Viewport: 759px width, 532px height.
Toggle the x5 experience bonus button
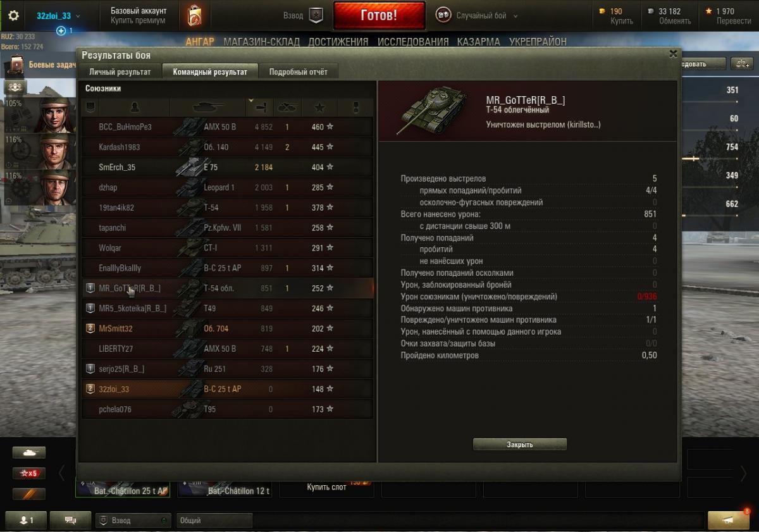[29, 473]
